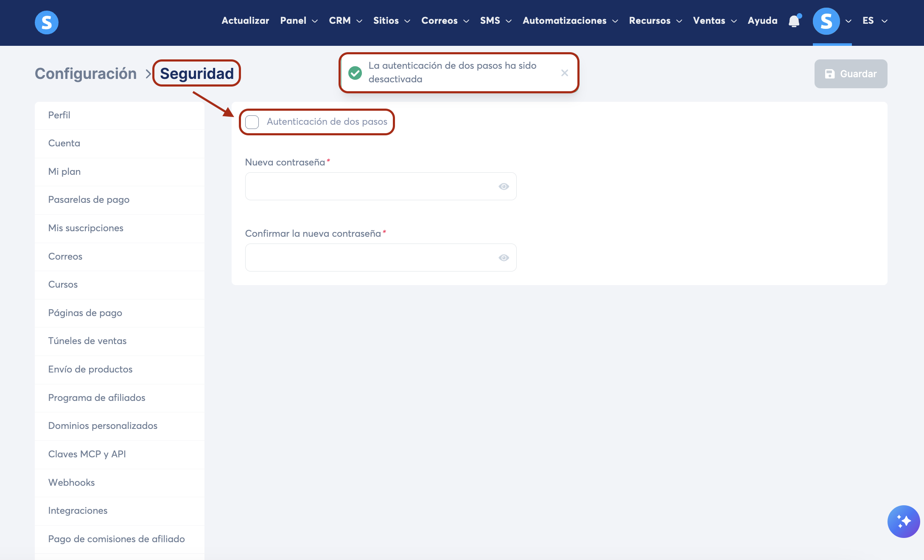Click the Seguridad page heading
This screenshot has height=560, width=924.
click(197, 73)
